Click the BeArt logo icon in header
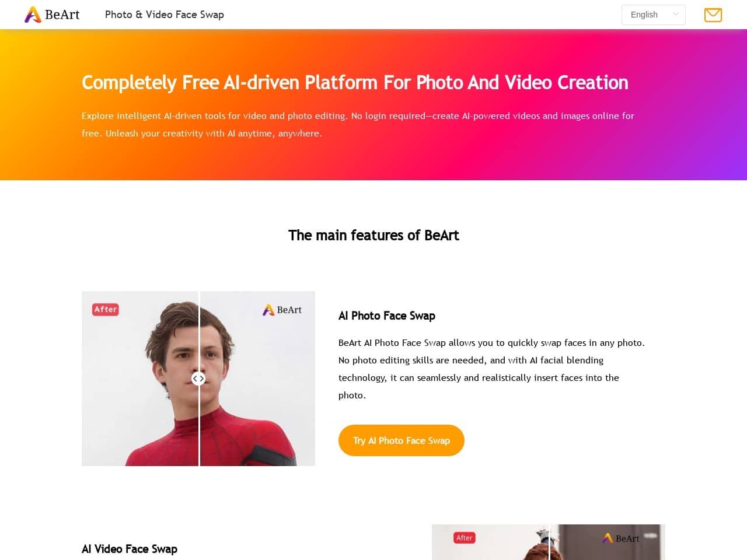This screenshot has height=560, width=747. tap(33, 15)
